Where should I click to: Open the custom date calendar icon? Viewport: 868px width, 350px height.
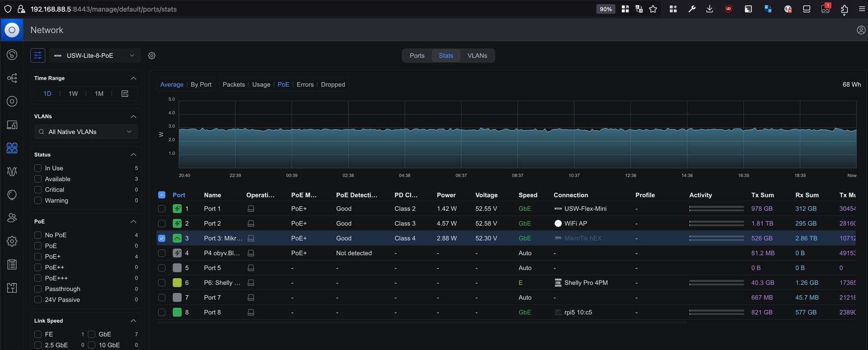tap(125, 93)
